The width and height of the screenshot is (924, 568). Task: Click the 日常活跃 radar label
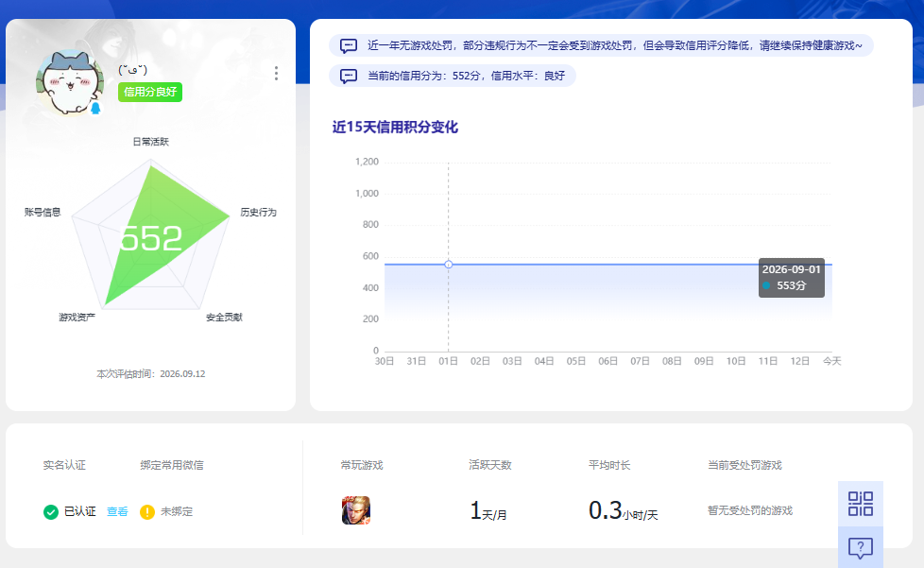tap(151, 142)
